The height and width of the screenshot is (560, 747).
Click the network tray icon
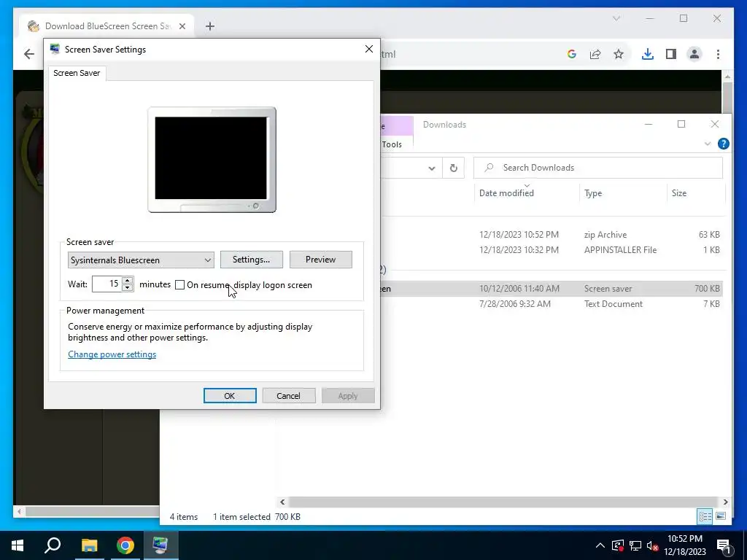[x=635, y=545]
